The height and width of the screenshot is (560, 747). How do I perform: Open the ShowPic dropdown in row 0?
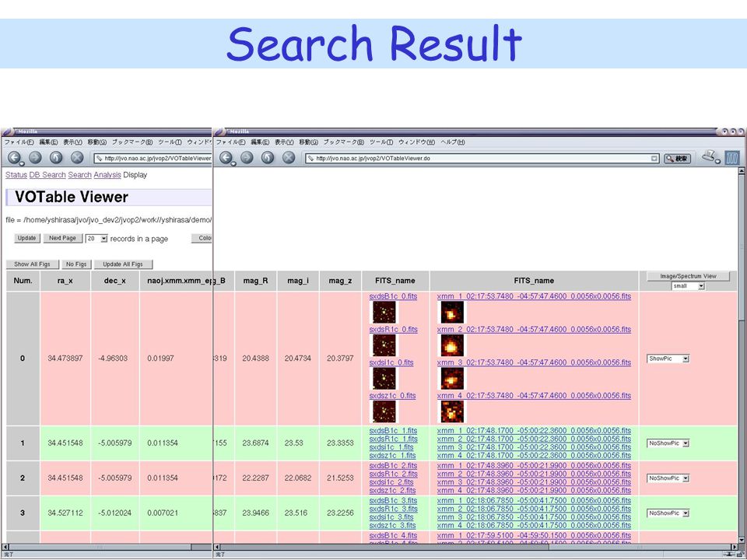(x=668, y=359)
